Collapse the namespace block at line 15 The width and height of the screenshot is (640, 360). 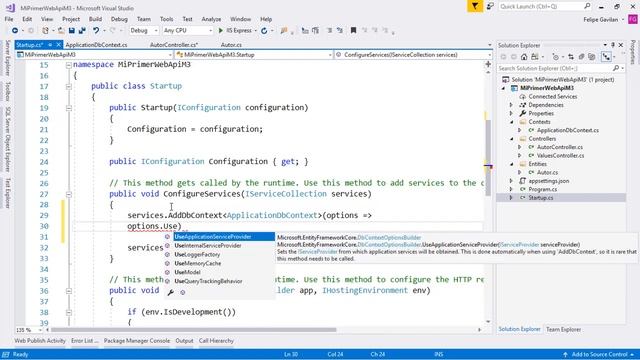[x=69, y=65]
